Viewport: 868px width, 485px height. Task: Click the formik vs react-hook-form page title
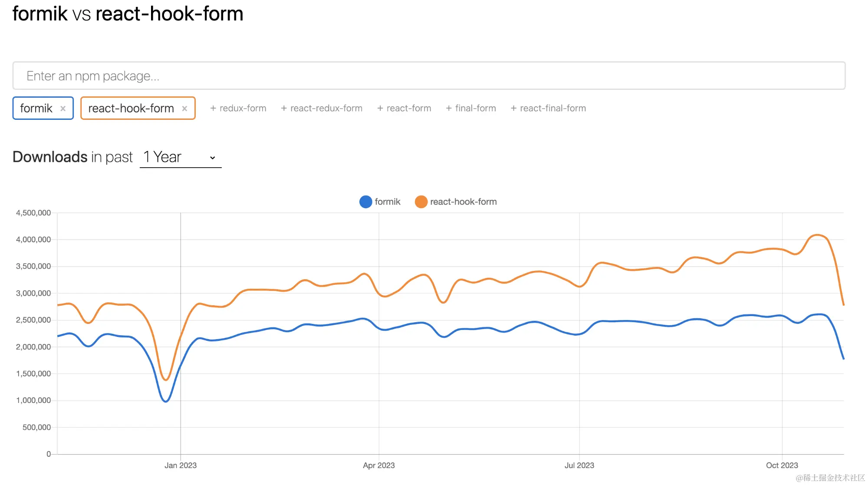(x=128, y=14)
